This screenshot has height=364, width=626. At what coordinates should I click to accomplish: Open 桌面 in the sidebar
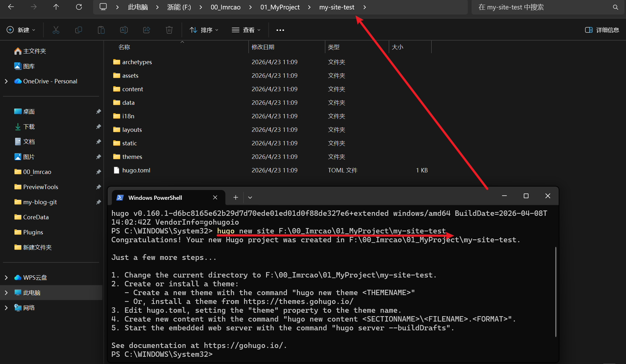(29, 111)
